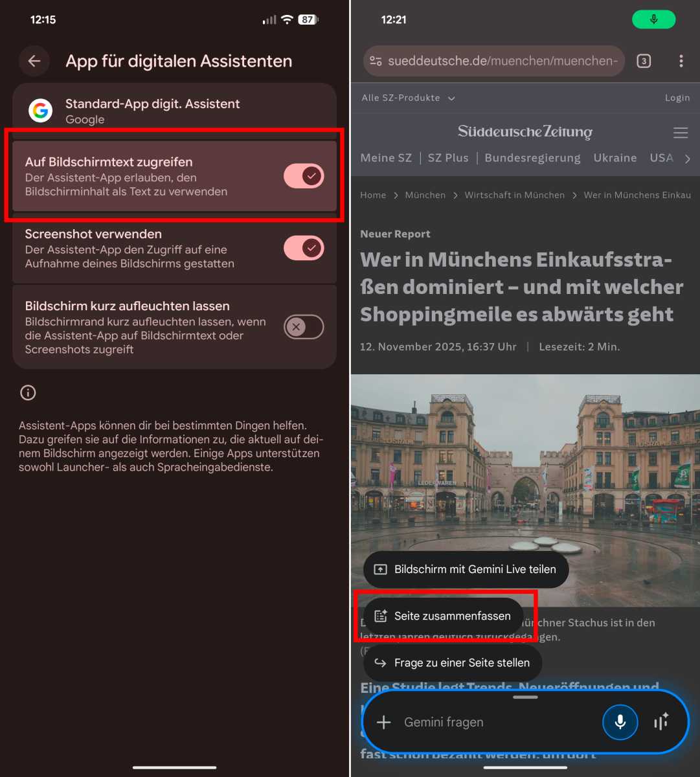The image size is (700, 777).
Task: Open site settings icon in address bar
Action: (376, 61)
